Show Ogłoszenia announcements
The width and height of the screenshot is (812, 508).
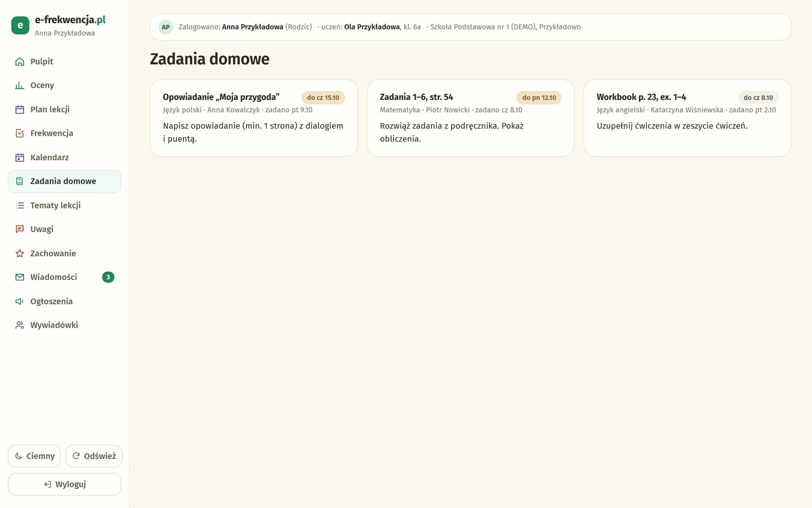(x=64, y=301)
